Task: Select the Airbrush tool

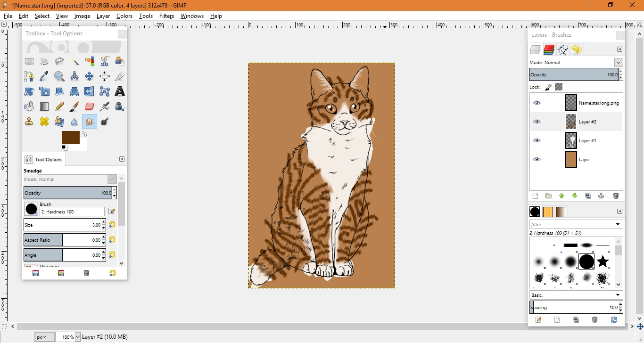Action: pos(105,106)
